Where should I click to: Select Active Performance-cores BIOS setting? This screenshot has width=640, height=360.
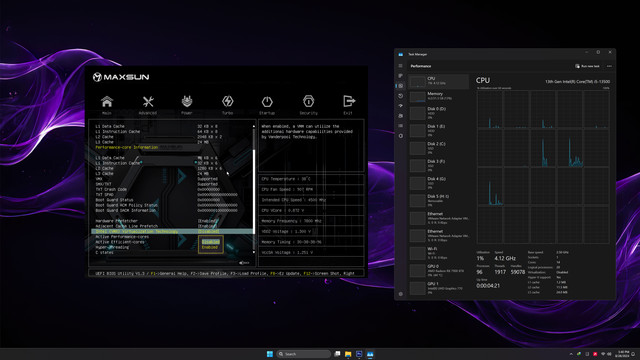122,237
